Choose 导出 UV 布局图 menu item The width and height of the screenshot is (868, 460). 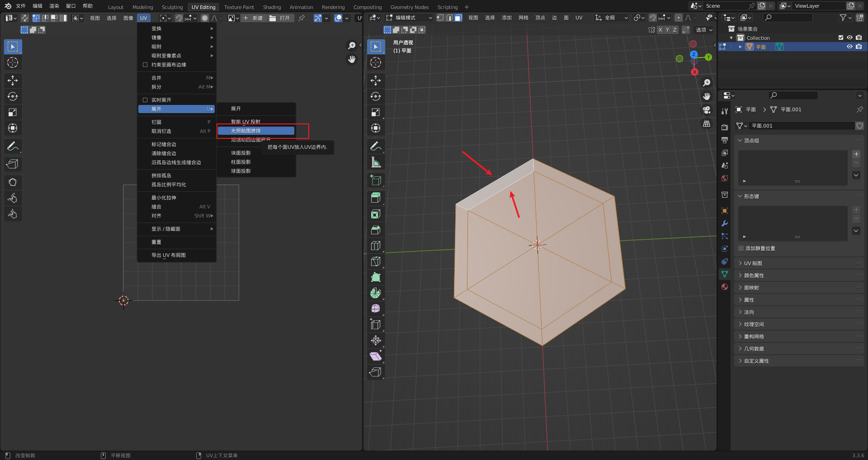177,255
